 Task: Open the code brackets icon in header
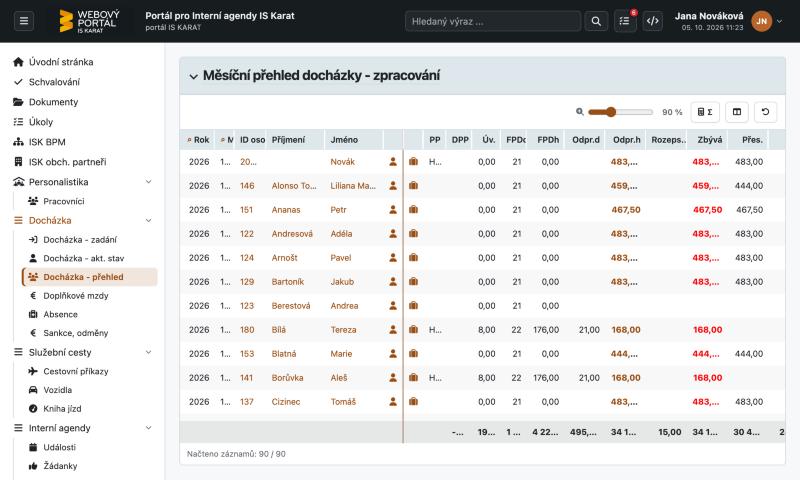[x=653, y=21]
